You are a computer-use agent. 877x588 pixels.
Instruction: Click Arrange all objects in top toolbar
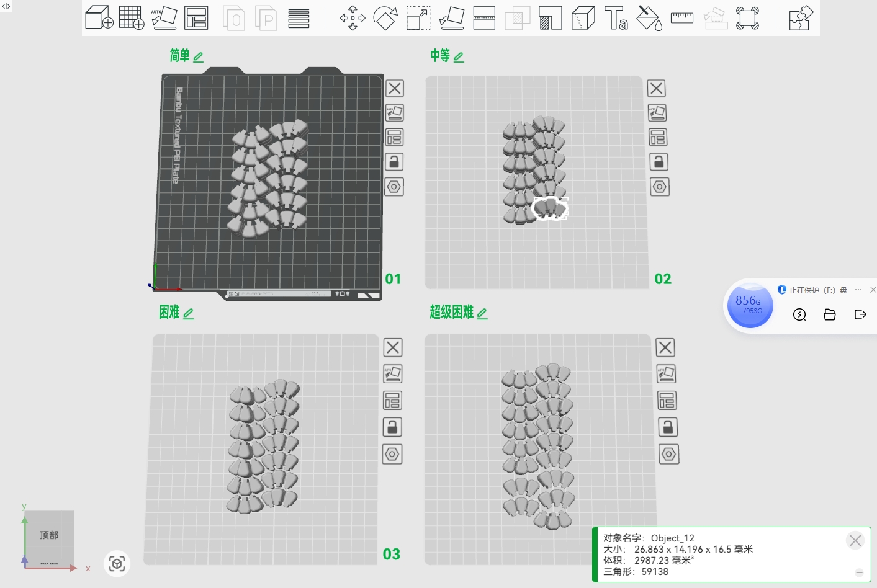(x=197, y=17)
